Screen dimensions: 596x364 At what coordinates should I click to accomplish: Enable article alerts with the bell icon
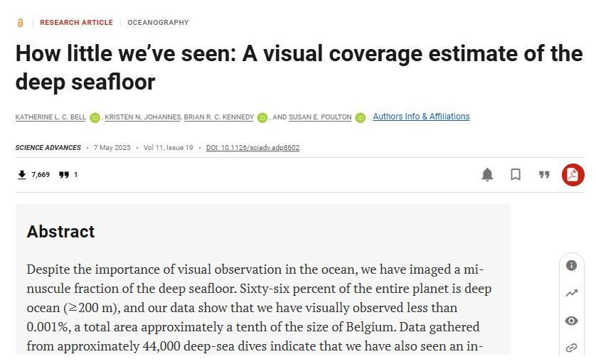click(487, 175)
